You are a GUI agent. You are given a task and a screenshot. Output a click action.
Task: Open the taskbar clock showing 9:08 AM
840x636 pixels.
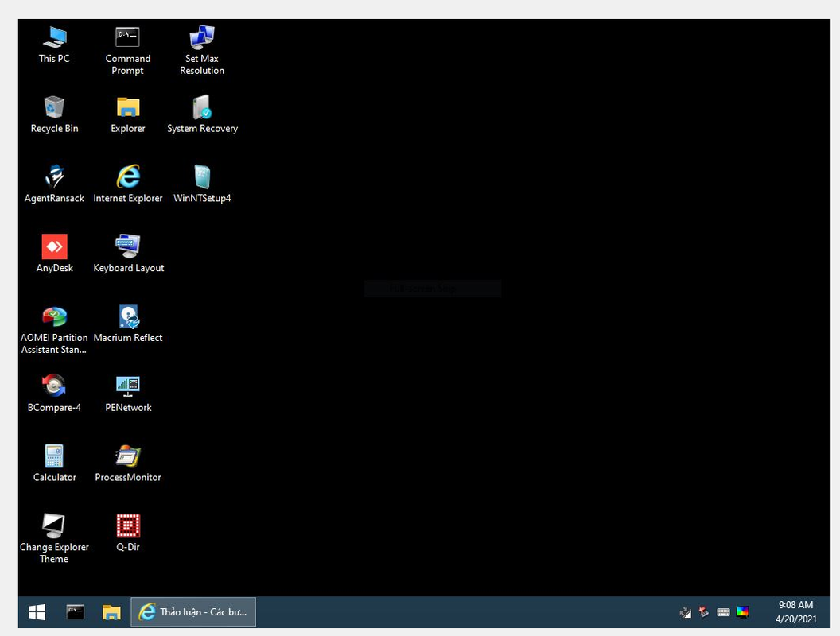pyautogui.click(x=795, y=612)
